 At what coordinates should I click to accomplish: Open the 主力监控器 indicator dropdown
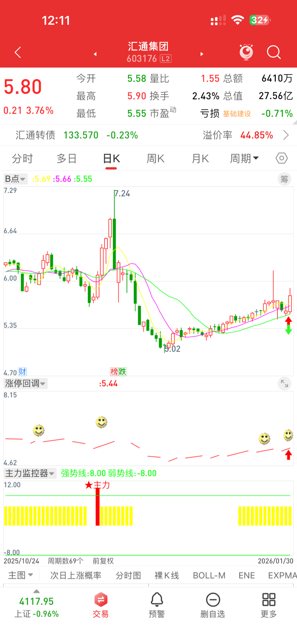tap(30, 473)
